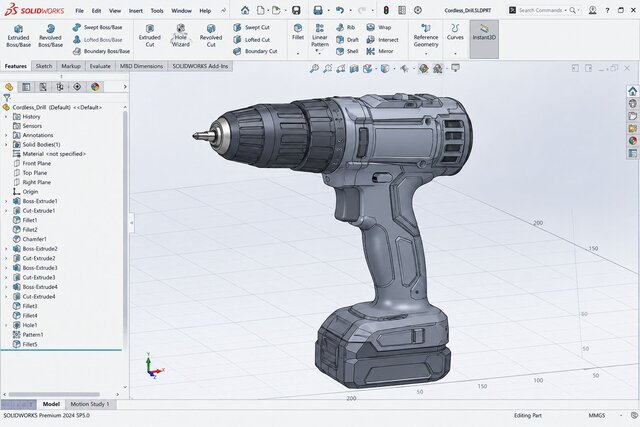This screenshot has width=640, height=427.
Task: Open the Insert menu
Action: click(136, 11)
